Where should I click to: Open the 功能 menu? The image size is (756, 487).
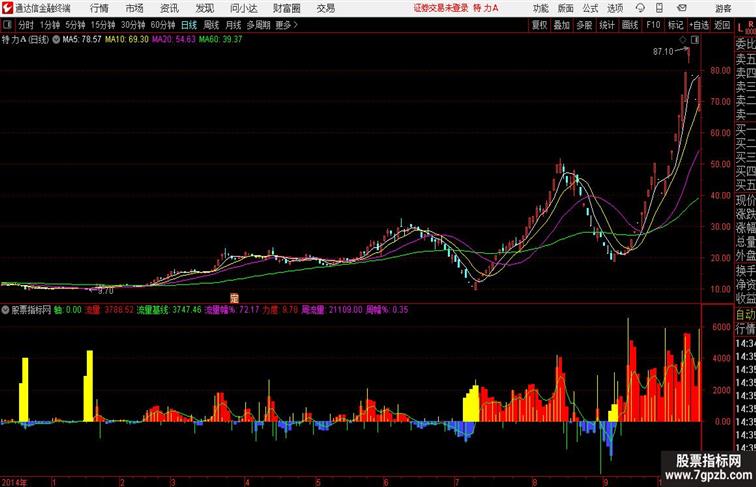tap(541, 8)
